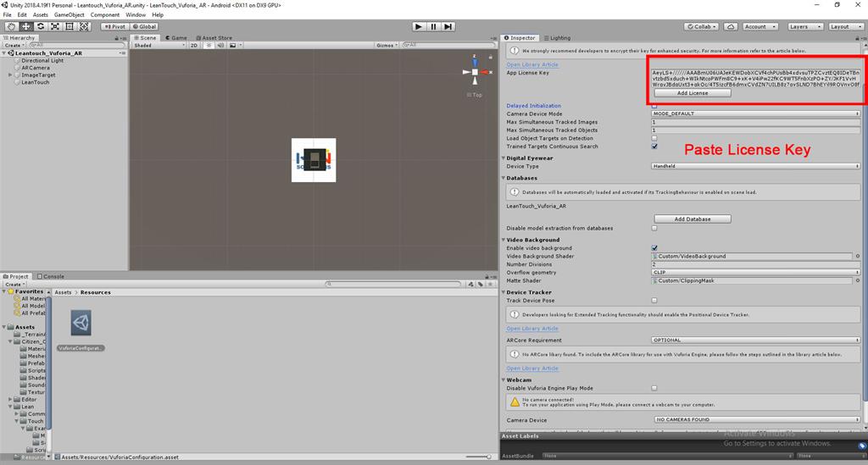Image resolution: width=868 pixels, height=465 pixels.
Task: Switch to the Lighting tab
Action: pos(557,38)
